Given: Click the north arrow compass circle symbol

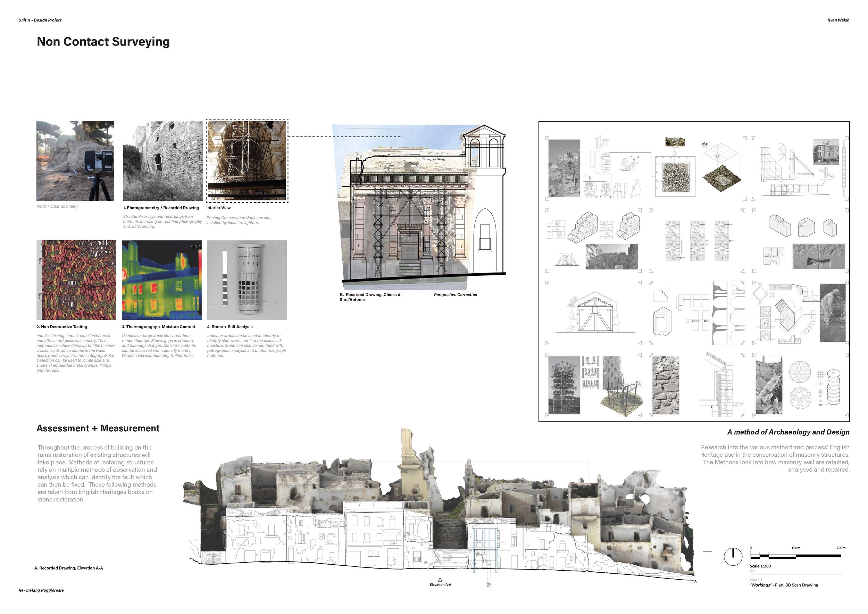Looking at the screenshot, I should point(733,557).
